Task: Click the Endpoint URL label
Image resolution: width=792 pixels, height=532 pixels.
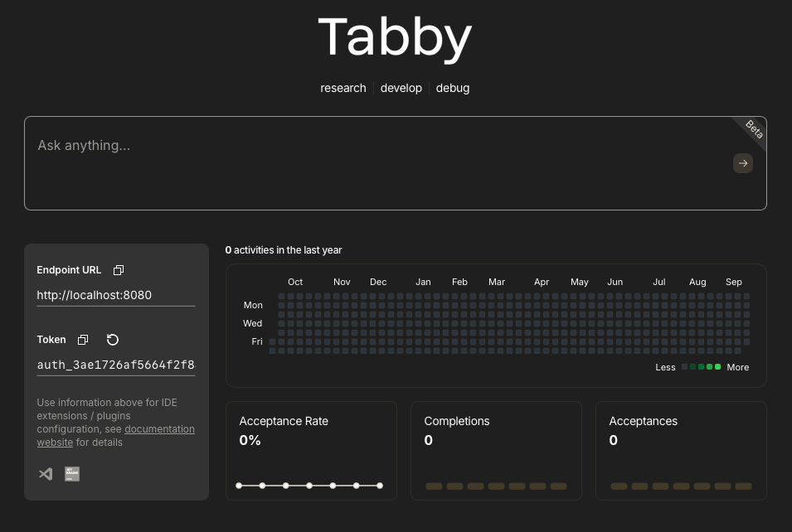Action: (69, 270)
